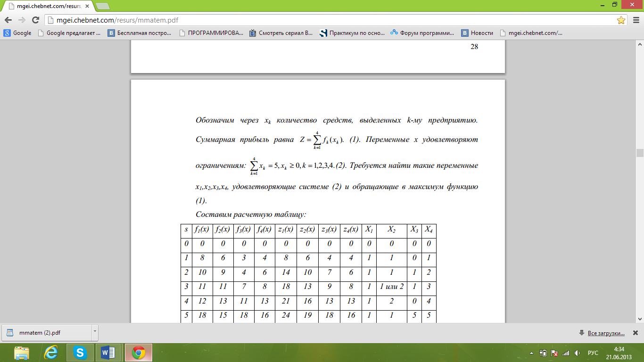
Task: Click the network signal tray icon
Action: coord(566,353)
